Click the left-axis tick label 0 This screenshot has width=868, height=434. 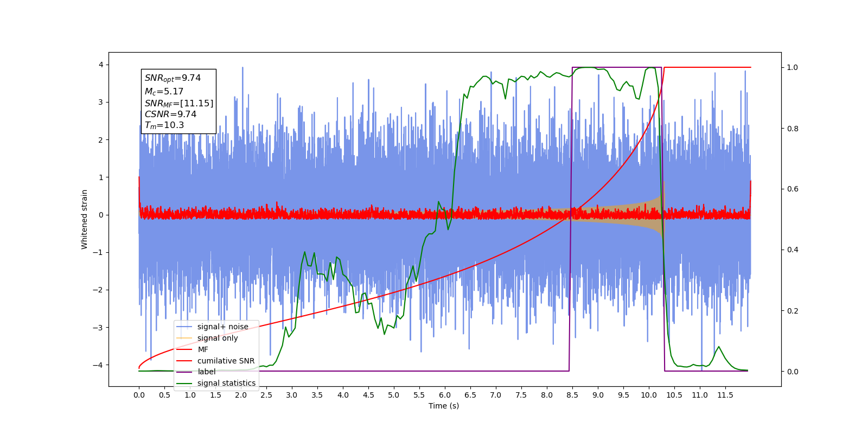[101, 215]
